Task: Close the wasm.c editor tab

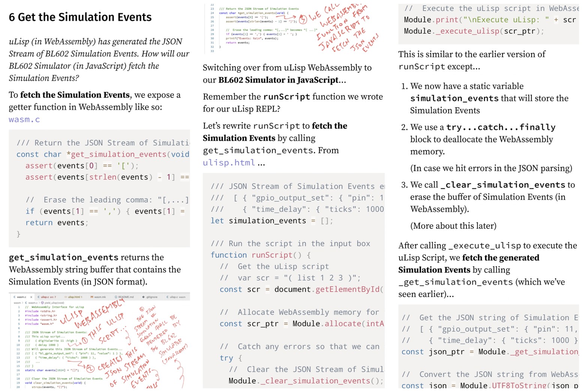Action: pos(31,297)
